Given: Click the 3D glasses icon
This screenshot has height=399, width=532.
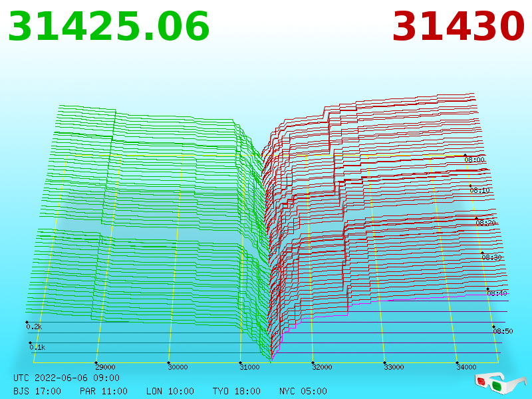Looking at the screenshot, I should pos(500,383).
